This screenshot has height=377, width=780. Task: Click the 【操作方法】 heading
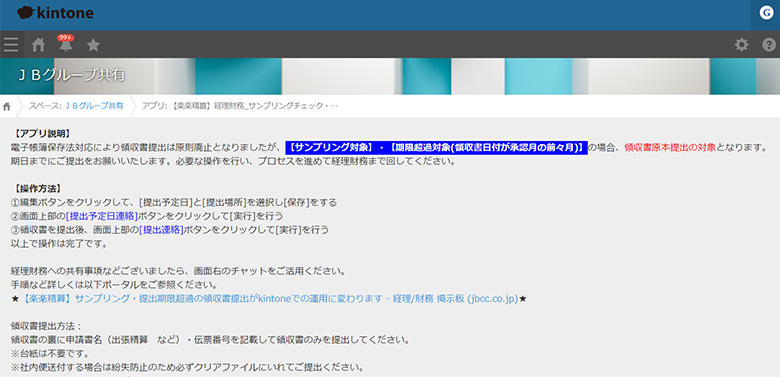tap(37, 189)
